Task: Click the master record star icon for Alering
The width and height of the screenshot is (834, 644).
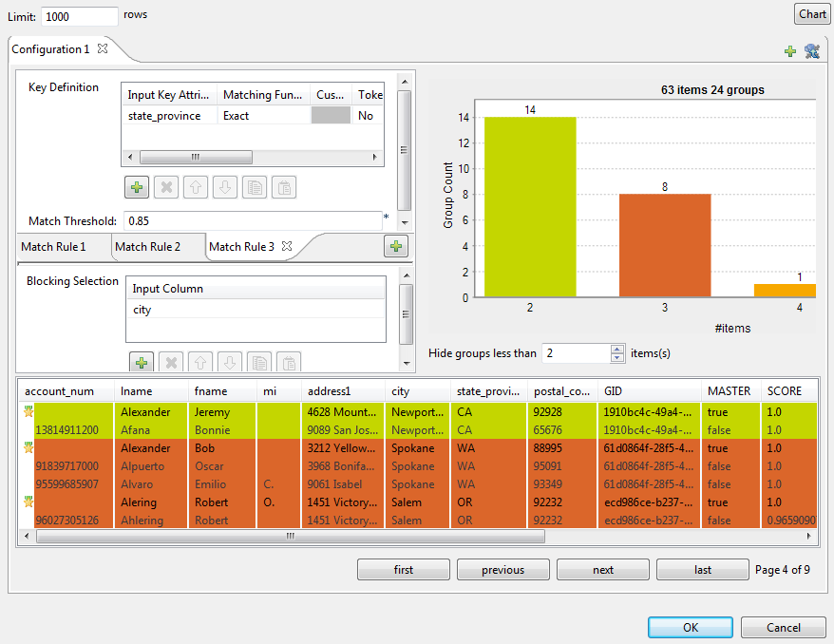Action: tap(28, 502)
